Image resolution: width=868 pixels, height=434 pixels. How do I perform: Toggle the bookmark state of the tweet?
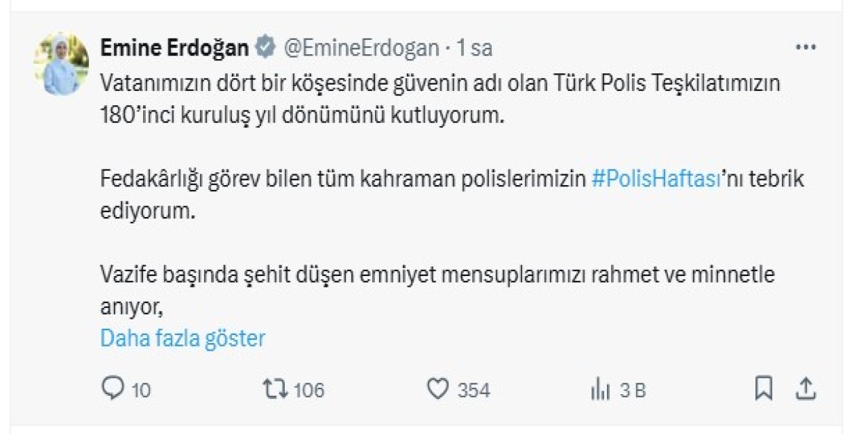(765, 388)
